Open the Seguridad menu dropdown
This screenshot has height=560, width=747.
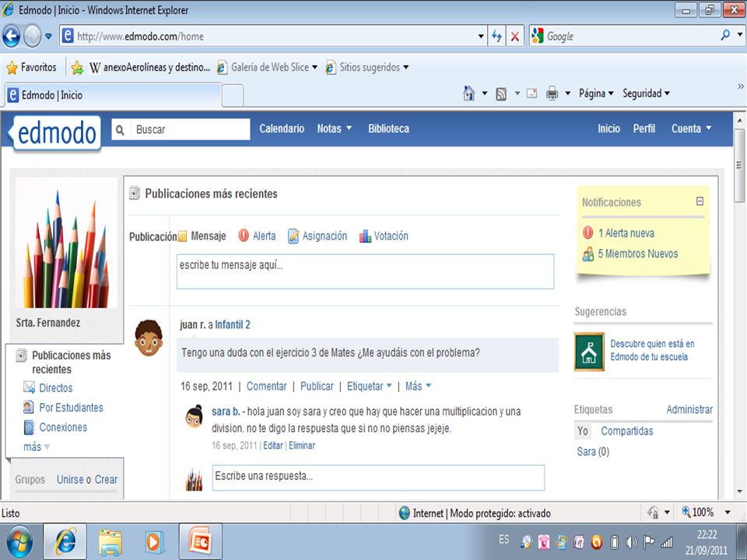(646, 93)
